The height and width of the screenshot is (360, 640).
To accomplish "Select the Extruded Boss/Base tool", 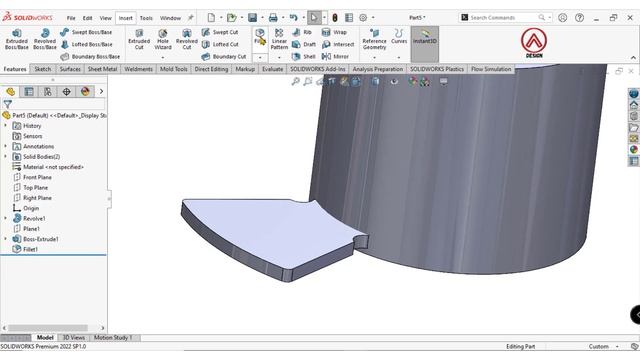I will pos(17,39).
